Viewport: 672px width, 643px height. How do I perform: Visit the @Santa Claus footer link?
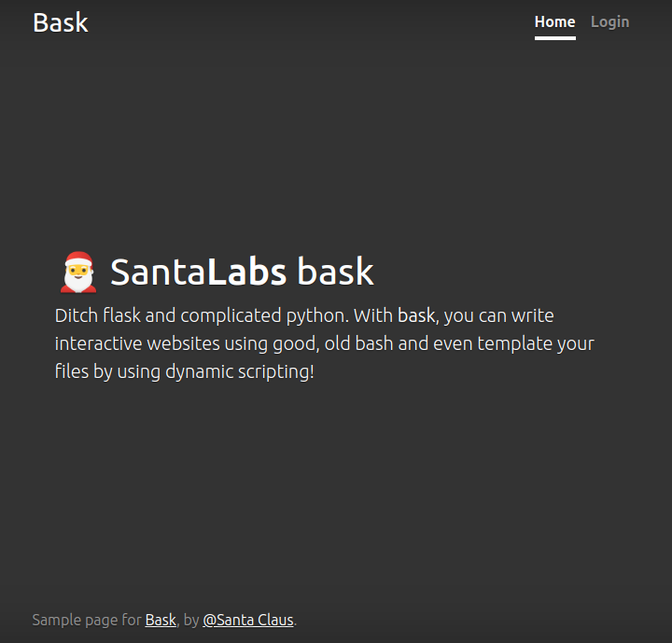(247, 620)
